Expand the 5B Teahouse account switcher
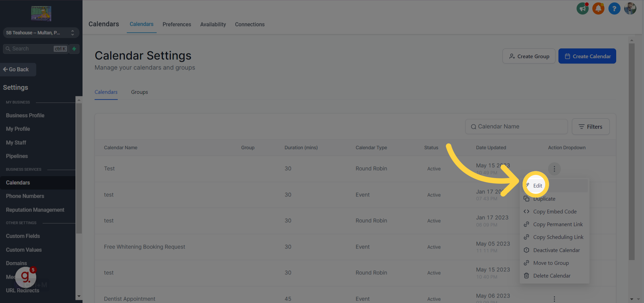 41,33
